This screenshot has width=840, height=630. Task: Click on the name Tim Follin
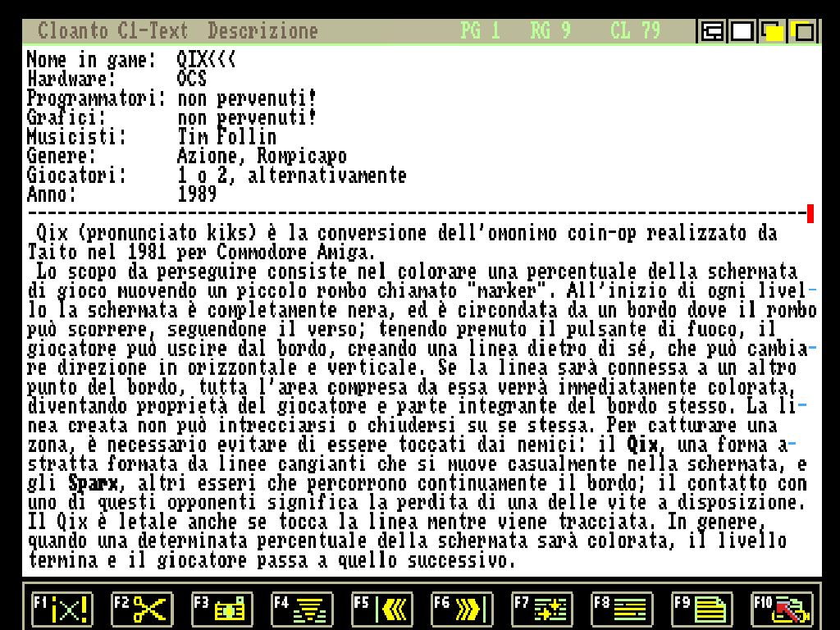tap(226, 137)
